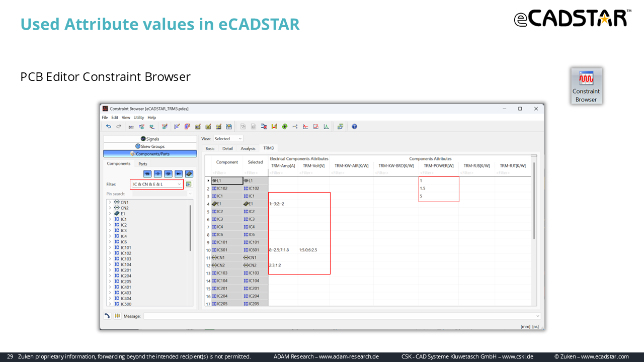The width and height of the screenshot is (644, 362).
Task: Select L1 cell in Selected column
Action: [x=256, y=180]
